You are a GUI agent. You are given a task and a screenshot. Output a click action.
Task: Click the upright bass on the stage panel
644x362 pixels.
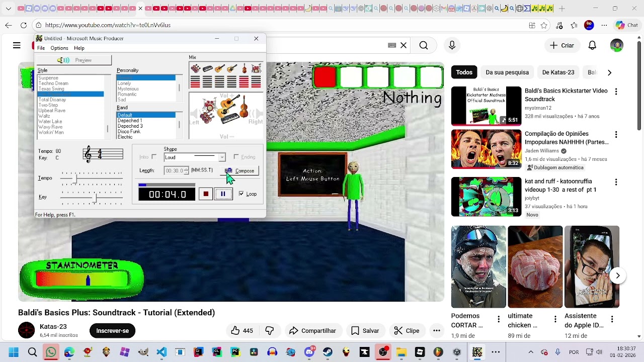coord(244,106)
